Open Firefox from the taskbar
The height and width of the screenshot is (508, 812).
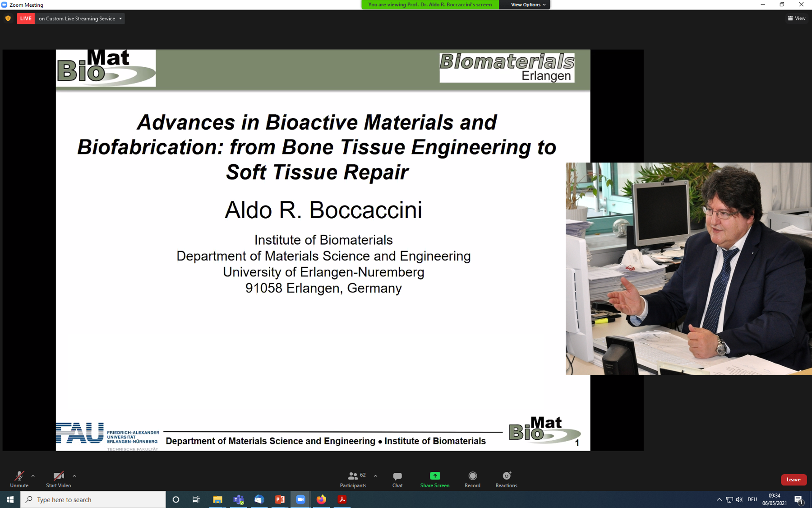tap(321, 499)
